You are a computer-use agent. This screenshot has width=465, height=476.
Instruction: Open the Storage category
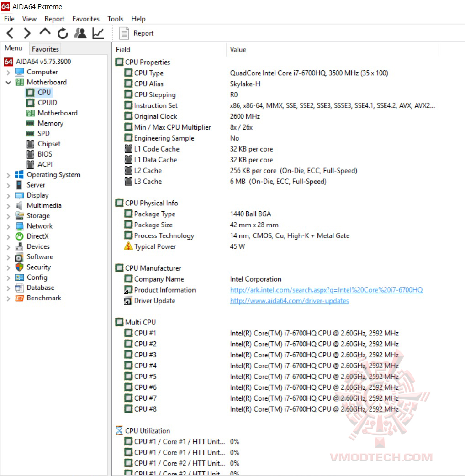click(40, 215)
